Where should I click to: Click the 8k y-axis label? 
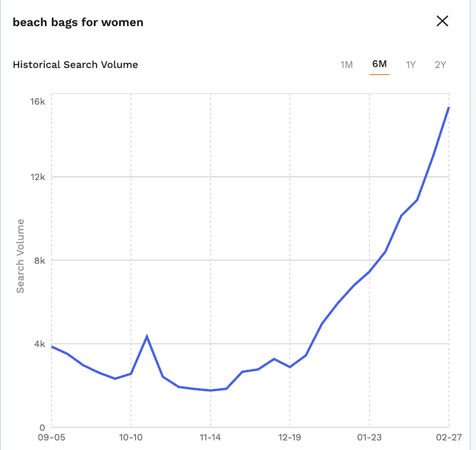[39, 260]
